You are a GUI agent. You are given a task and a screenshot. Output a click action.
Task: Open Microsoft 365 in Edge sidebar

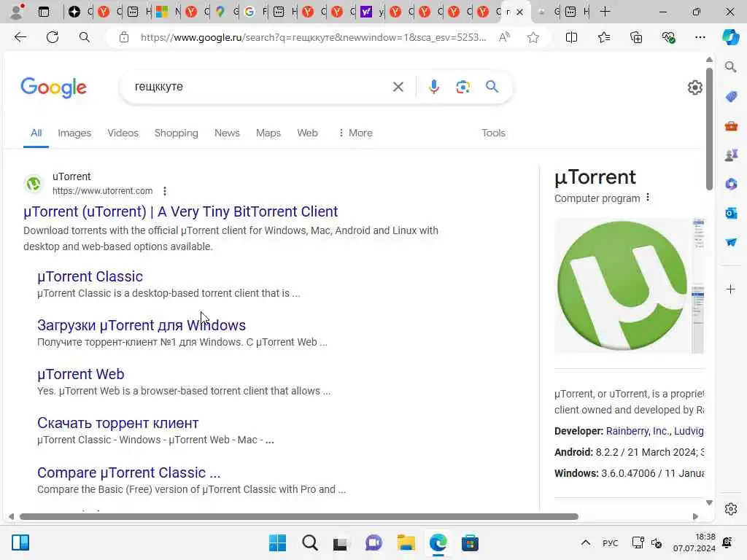731,184
